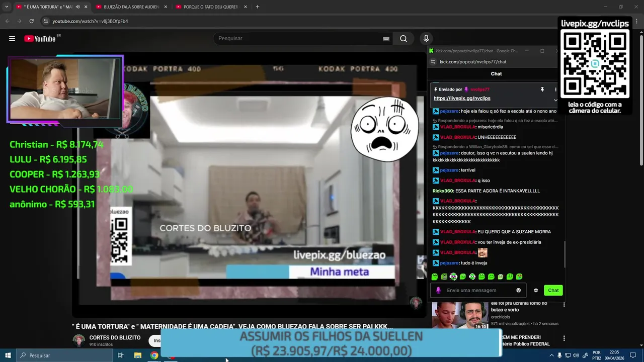Open the 16:10 suggested video thumbnail
Viewport: 644px width, 362px height.
pyautogui.click(x=460, y=316)
